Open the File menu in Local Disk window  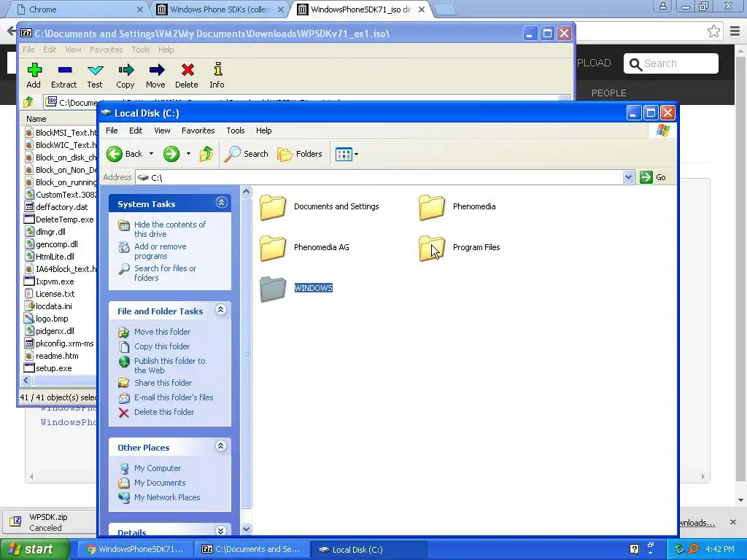pyautogui.click(x=112, y=131)
